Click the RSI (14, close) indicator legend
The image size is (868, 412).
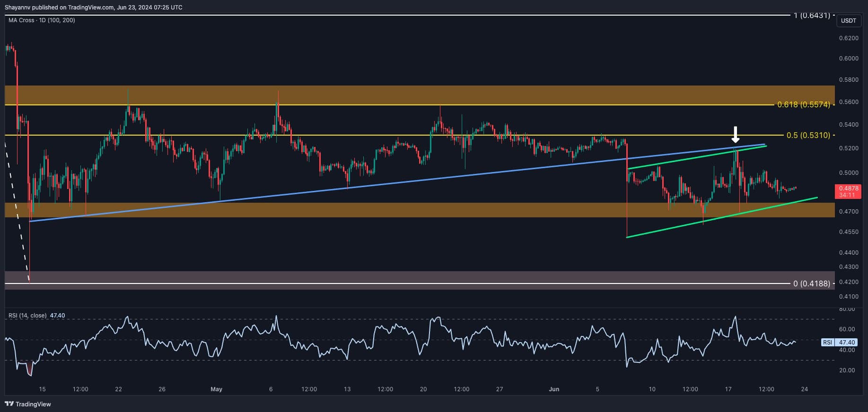click(37, 315)
